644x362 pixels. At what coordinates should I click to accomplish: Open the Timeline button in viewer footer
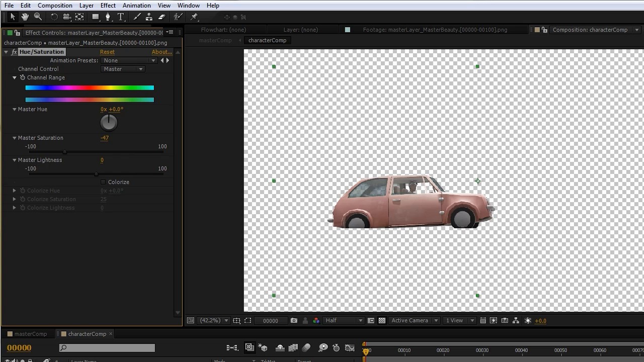pyautogui.click(x=505, y=320)
